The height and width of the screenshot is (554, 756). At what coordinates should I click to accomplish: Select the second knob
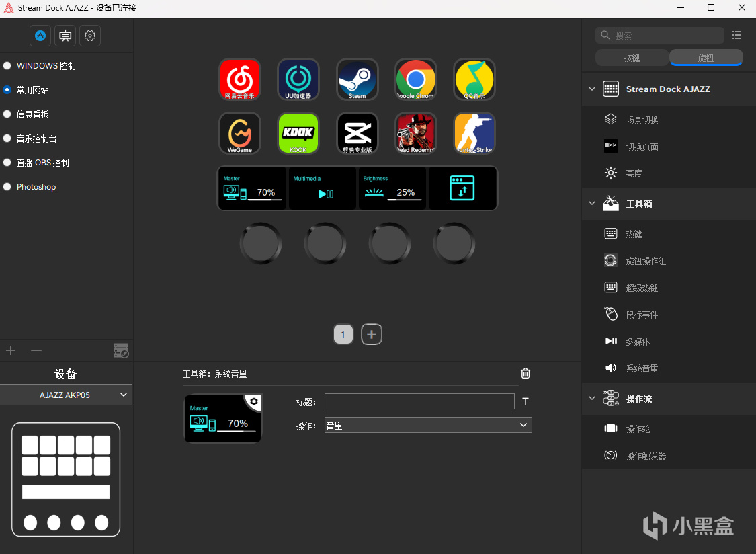click(x=325, y=243)
